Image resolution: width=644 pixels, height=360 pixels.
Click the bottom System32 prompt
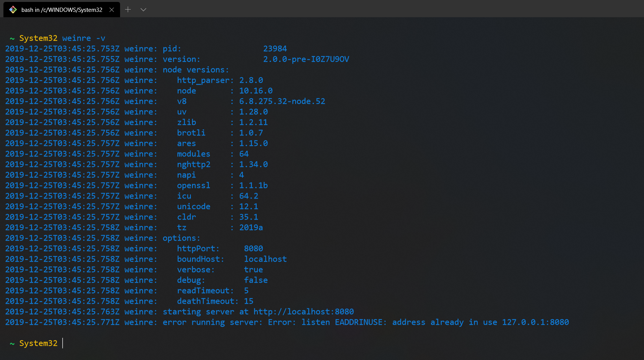(38, 344)
